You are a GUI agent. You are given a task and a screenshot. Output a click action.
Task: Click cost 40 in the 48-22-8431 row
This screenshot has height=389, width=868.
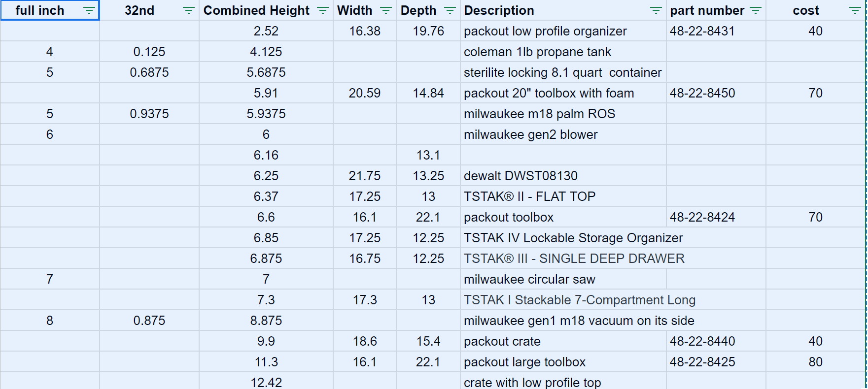pyautogui.click(x=815, y=31)
